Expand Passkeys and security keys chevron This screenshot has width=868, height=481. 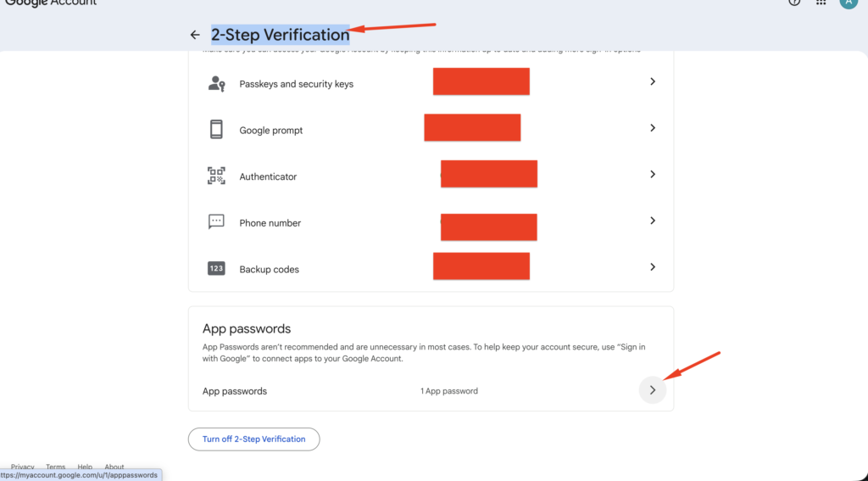tap(653, 81)
